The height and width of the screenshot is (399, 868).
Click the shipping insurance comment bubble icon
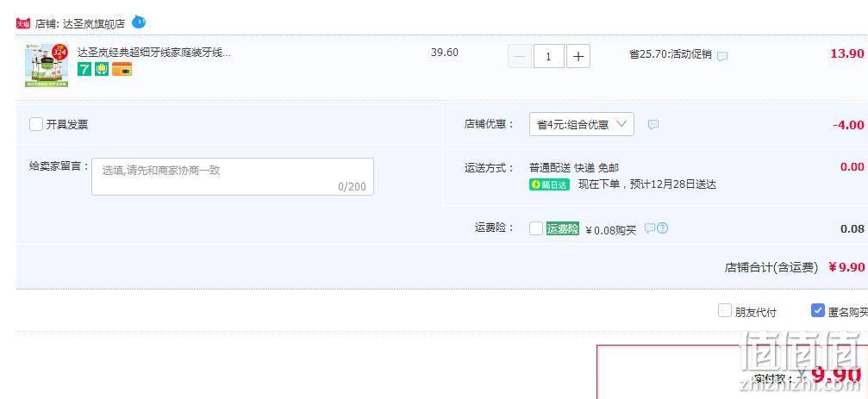tap(650, 228)
